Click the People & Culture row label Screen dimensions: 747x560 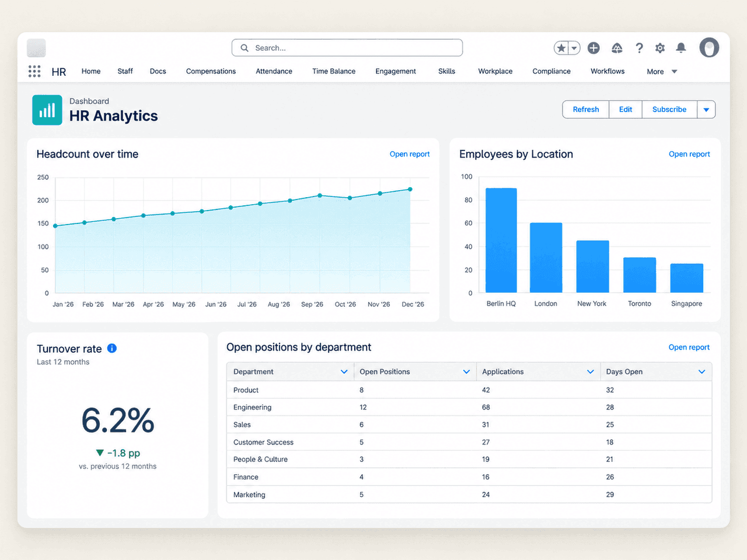point(260,459)
